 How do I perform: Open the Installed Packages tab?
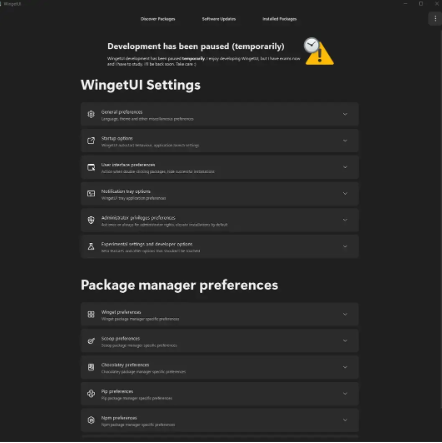pyautogui.click(x=279, y=19)
